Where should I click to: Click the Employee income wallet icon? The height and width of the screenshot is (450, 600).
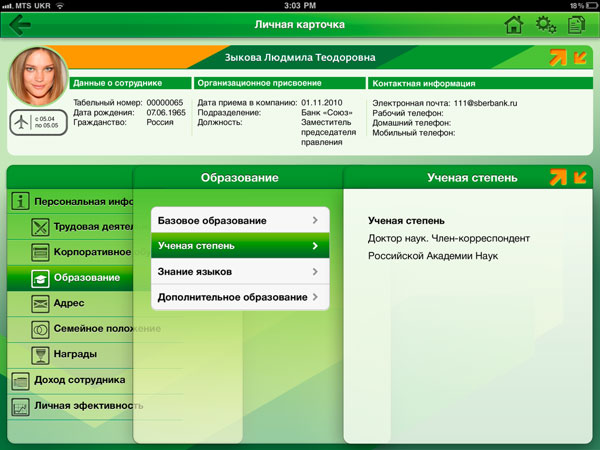(20, 380)
